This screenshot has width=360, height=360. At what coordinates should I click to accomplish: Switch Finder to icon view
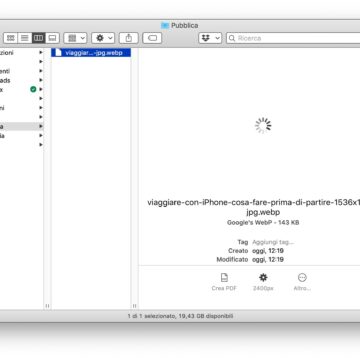point(11,38)
